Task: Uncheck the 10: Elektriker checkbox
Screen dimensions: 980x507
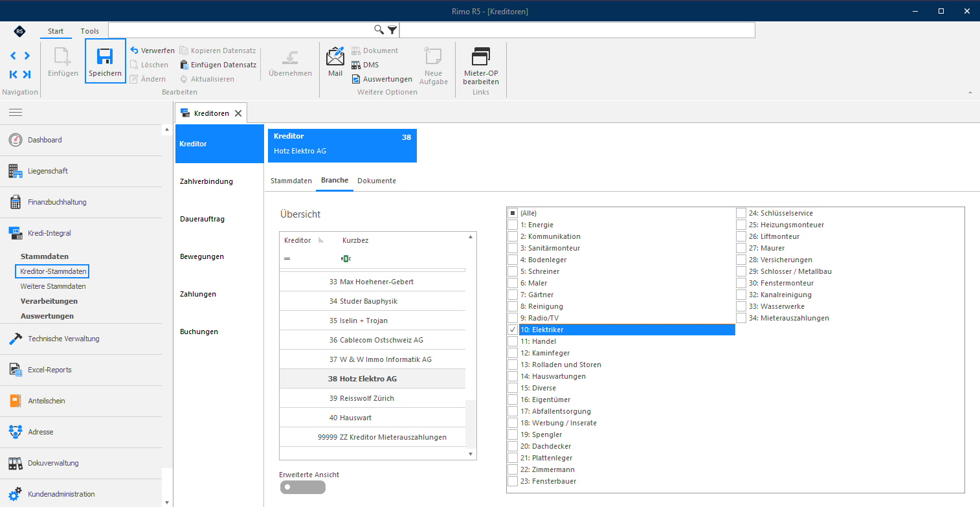Action: point(513,330)
